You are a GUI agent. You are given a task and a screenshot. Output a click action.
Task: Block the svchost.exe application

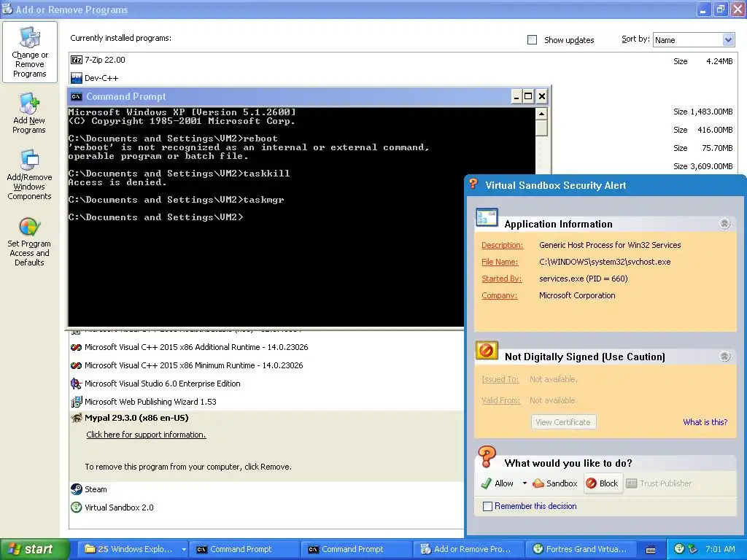point(603,483)
